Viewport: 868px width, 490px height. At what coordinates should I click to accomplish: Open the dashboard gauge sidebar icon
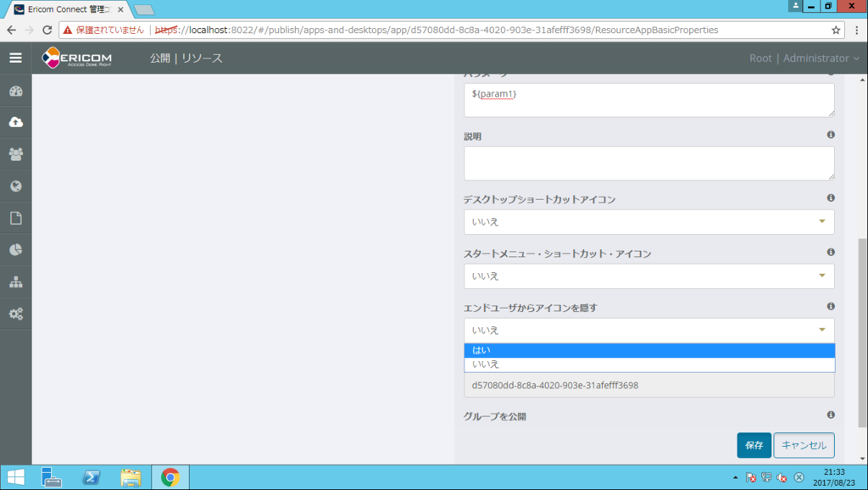(15, 92)
